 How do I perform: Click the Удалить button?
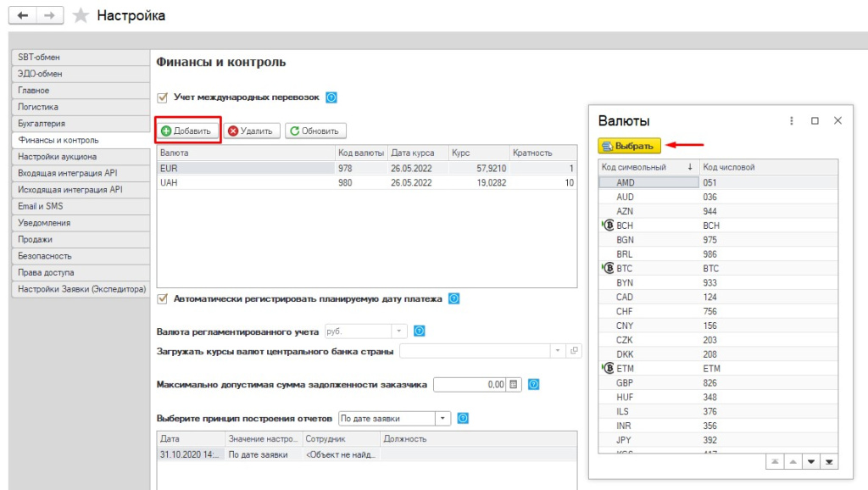251,131
